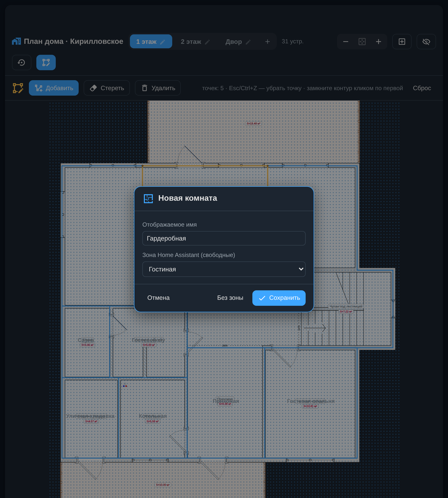Image resolution: width=448 pixels, height=498 pixels.
Task: Click the red-blue device marker on plan
Action: [x=125, y=385]
